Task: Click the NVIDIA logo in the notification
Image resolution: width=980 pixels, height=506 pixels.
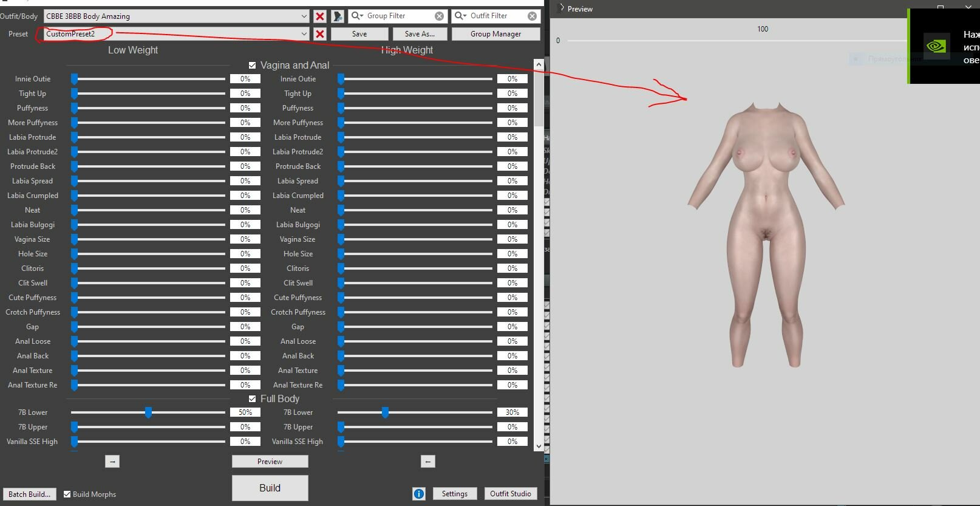Action: pyautogui.click(x=936, y=46)
